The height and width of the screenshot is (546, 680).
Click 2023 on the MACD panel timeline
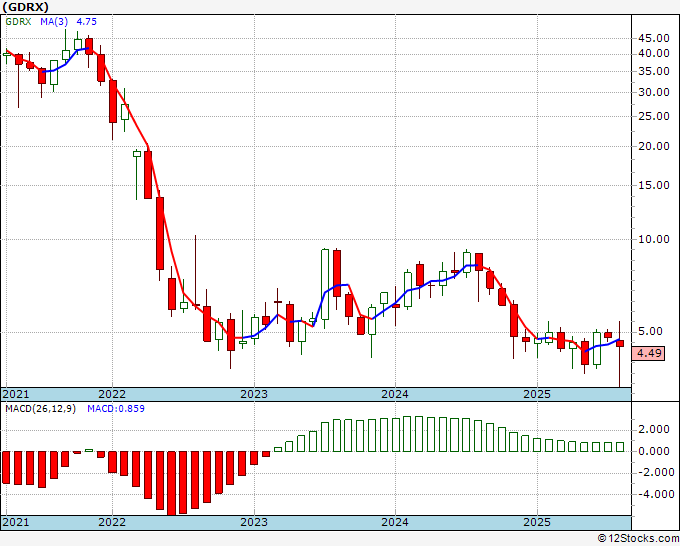tap(254, 522)
